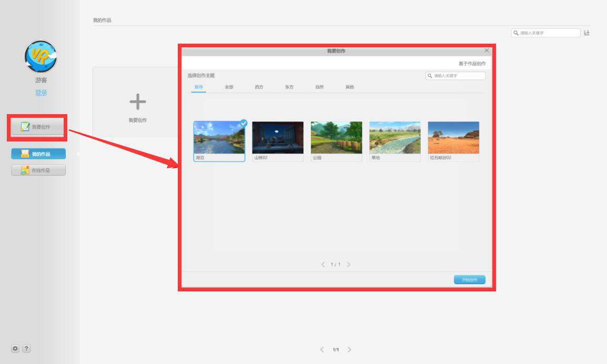Click the 开始创作 start button

point(470,280)
